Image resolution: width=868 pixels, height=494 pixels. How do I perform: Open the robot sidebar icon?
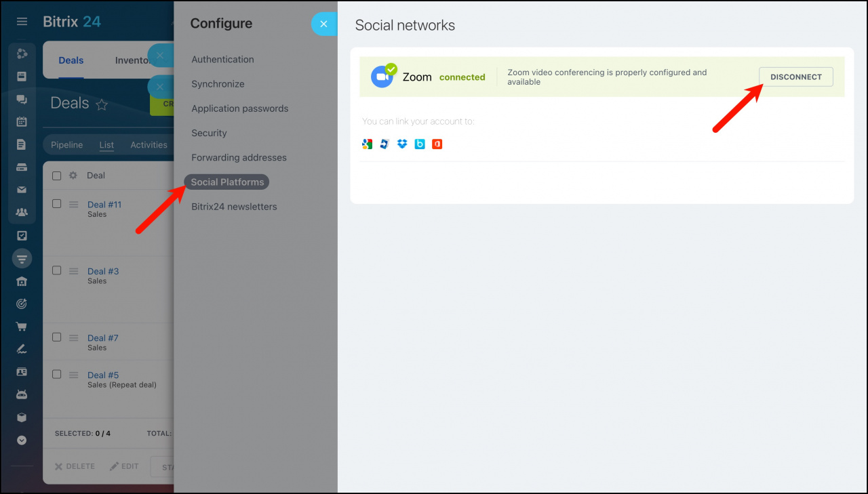point(22,394)
